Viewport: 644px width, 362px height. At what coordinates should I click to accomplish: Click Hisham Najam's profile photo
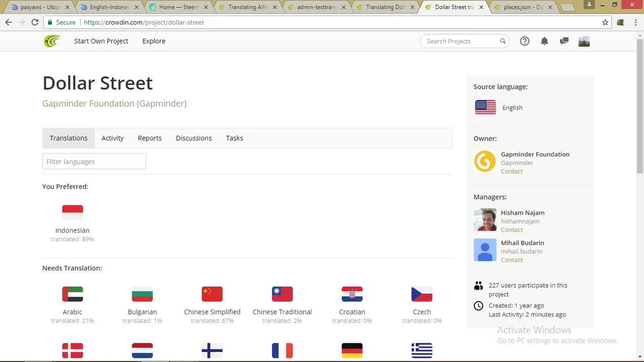485,220
